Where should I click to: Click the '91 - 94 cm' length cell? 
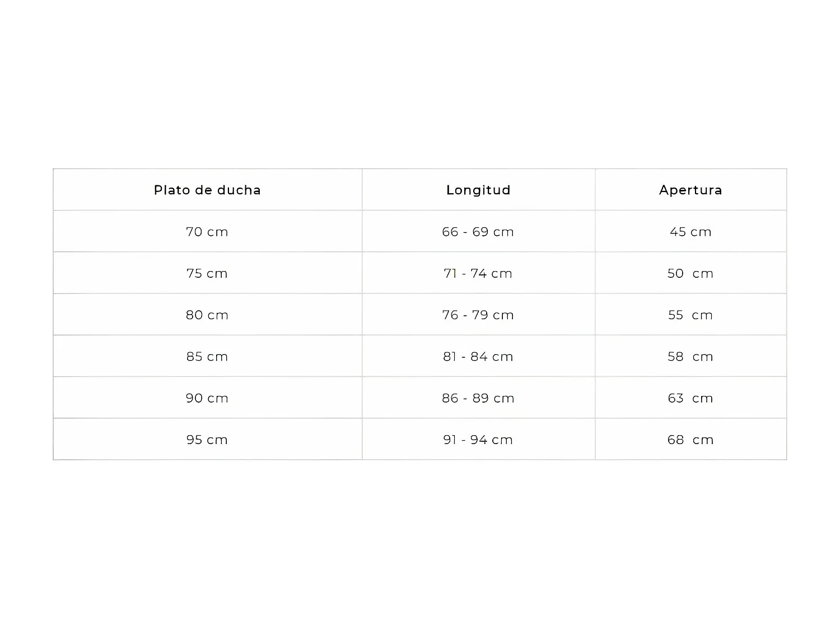coord(478,440)
